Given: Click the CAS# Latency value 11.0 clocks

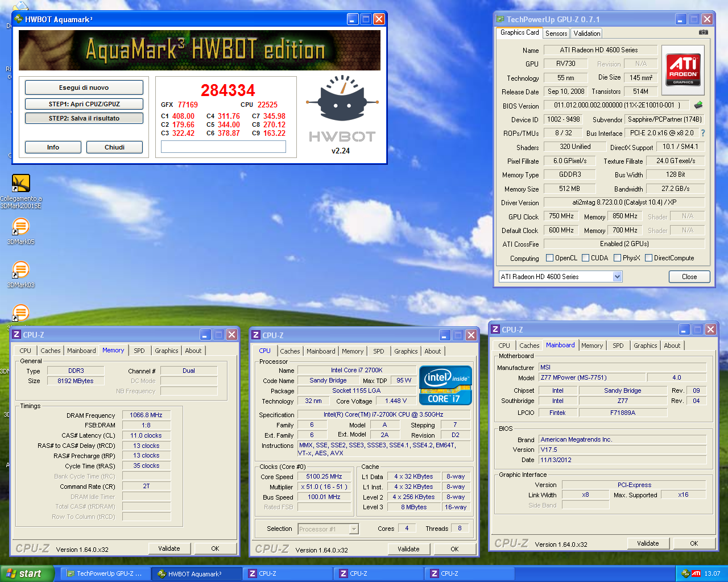Looking at the screenshot, I should tap(146, 435).
